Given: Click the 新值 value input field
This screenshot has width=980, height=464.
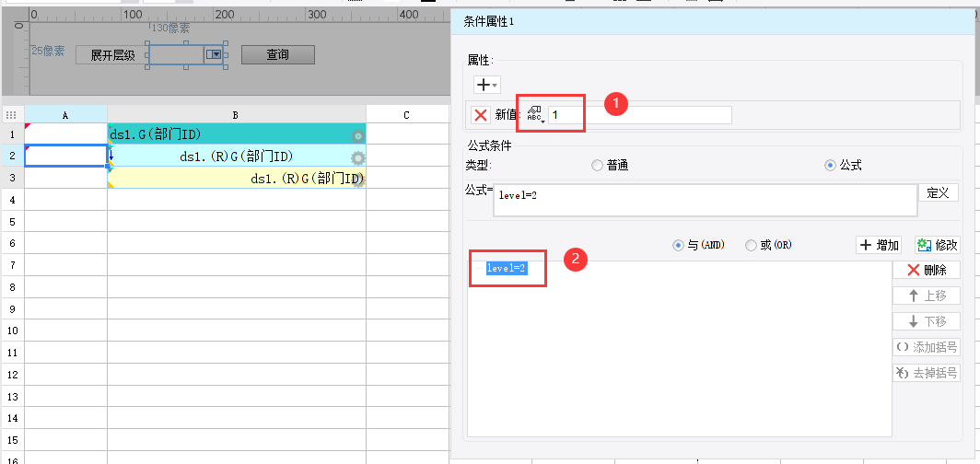Looking at the screenshot, I should click(639, 115).
